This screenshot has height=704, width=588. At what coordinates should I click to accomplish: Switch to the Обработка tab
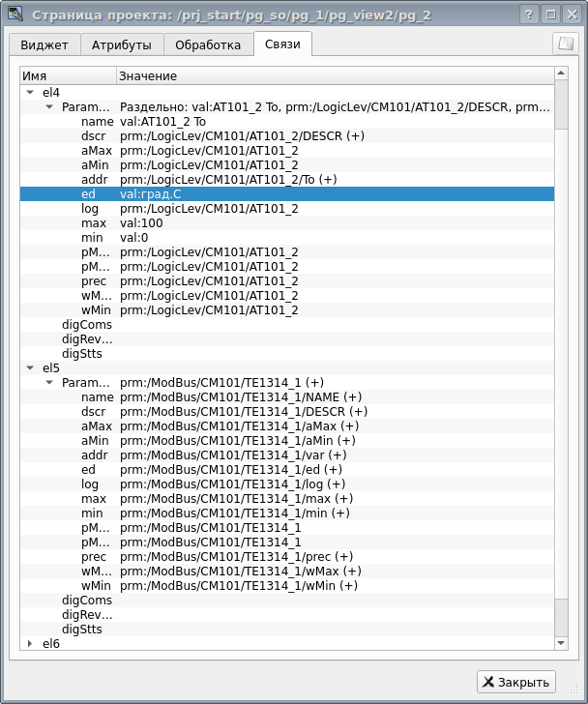pos(208,45)
